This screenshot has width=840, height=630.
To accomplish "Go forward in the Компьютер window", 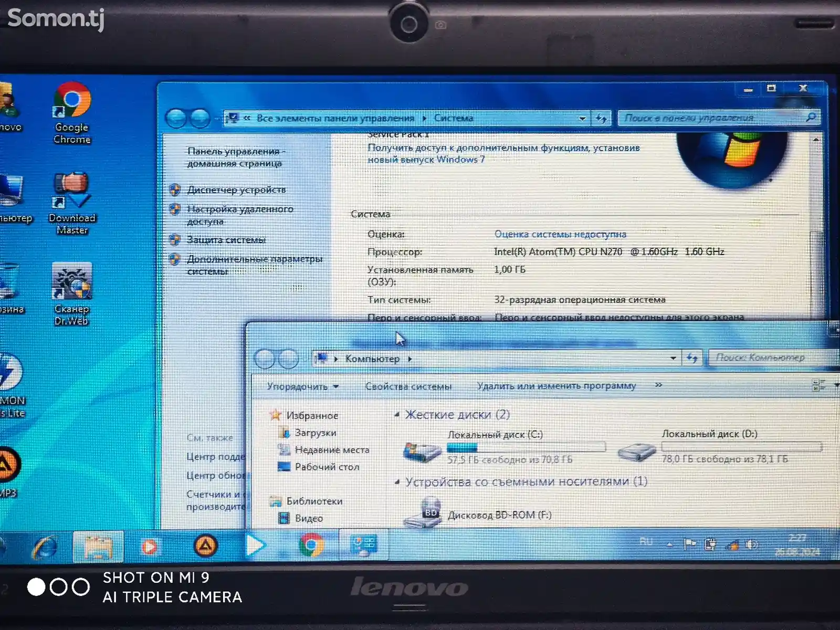I will (x=288, y=359).
